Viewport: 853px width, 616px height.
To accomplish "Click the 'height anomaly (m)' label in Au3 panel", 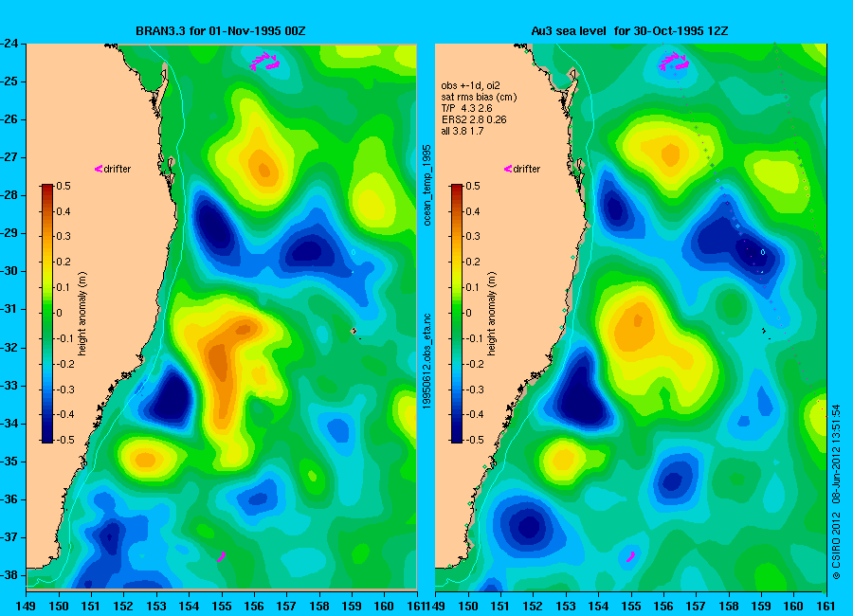I will [491, 314].
